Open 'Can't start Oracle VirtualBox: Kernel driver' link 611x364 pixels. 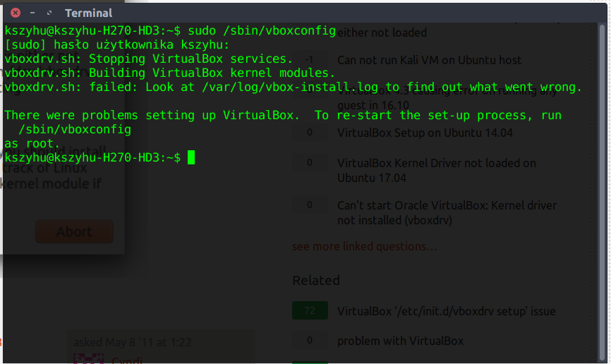[447, 213]
